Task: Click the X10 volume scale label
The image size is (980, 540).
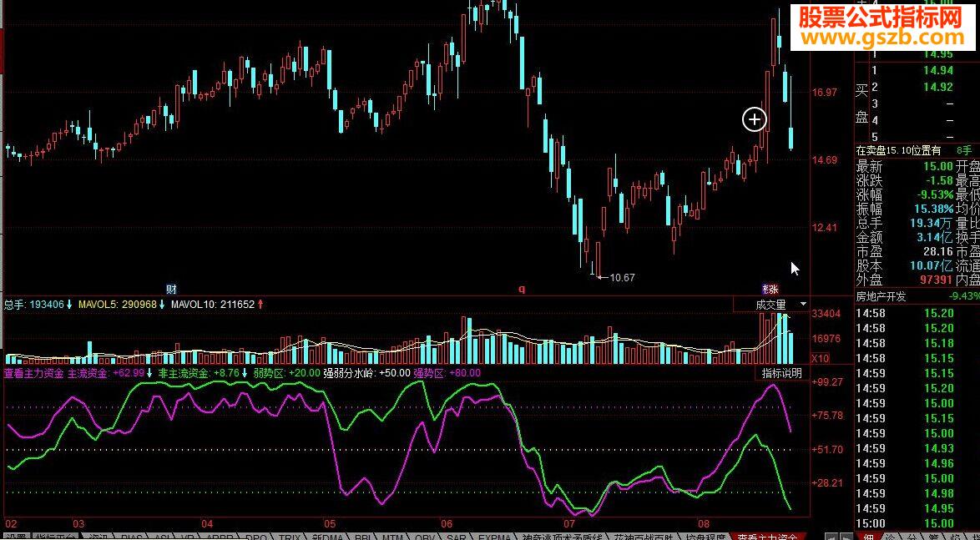Action: point(820,359)
